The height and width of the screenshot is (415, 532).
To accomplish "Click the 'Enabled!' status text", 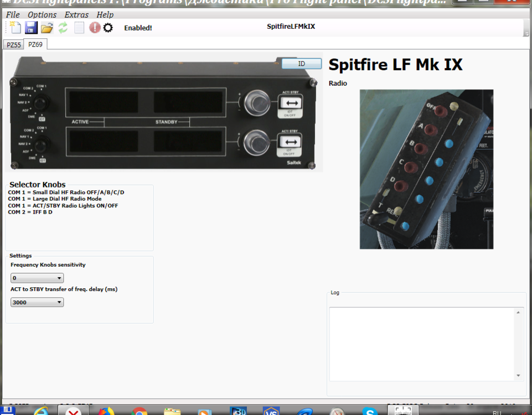I will point(138,28).
